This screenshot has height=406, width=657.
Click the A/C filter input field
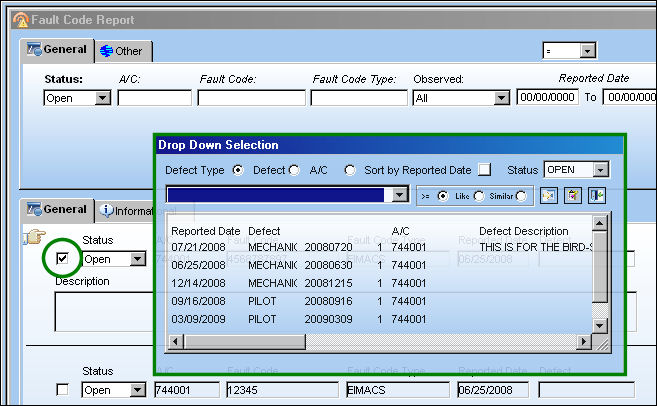click(x=155, y=98)
